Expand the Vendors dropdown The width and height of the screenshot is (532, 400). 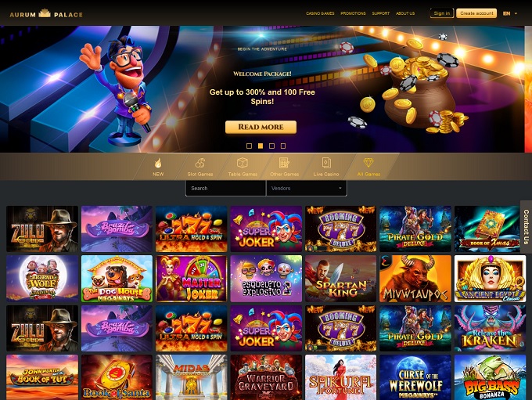tap(307, 188)
